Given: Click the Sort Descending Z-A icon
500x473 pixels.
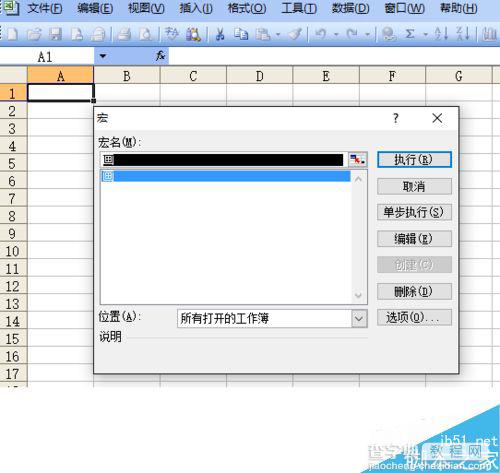Looking at the screenshot, I should tap(463, 34).
